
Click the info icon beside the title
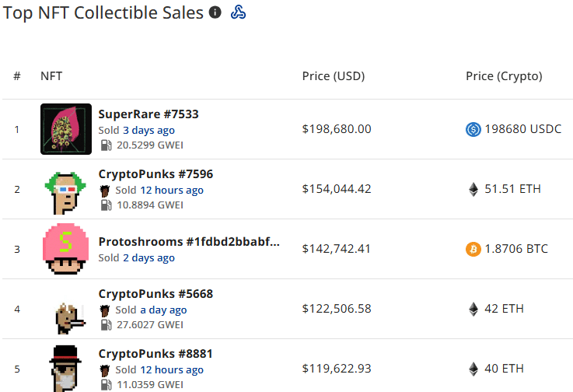coord(215,12)
